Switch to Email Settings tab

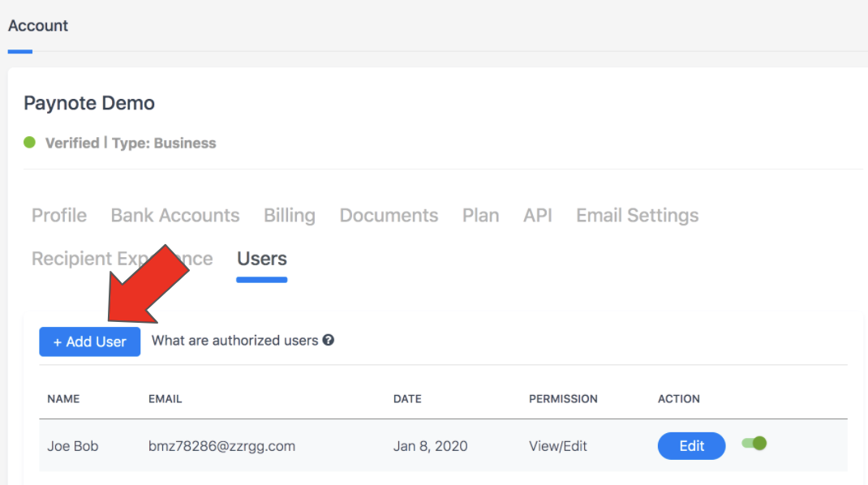pyautogui.click(x=637, y=216)
